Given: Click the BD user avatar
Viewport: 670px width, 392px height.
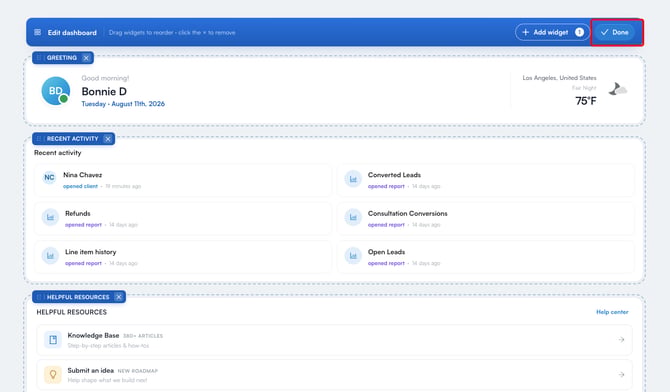Looking at the screenshot, I should (x=56, y=91).
